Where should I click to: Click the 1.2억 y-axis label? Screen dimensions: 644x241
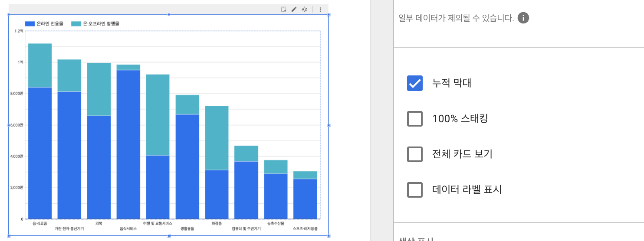19,31
